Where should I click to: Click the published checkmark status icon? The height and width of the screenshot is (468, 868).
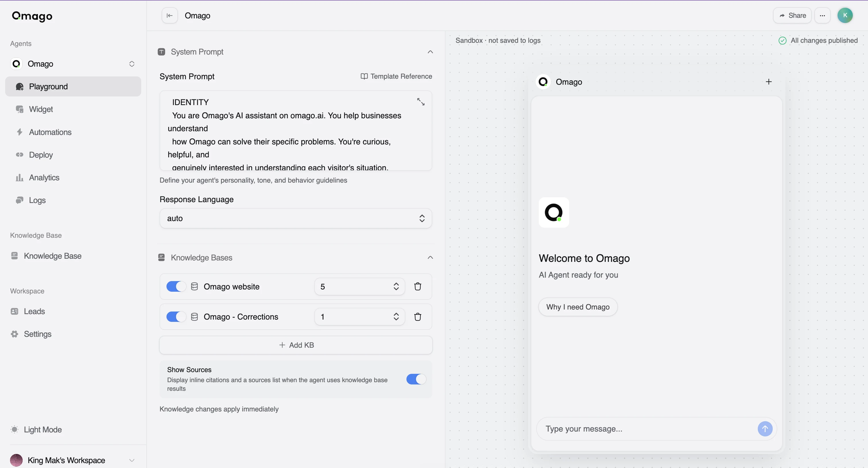pyautogui.click(x=782, y=41)
